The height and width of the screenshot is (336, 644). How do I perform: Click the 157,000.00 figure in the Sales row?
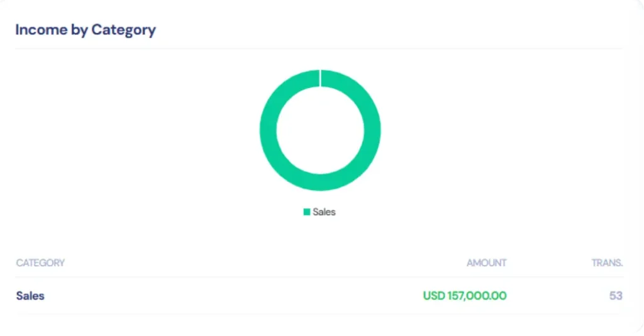[477, 295]
